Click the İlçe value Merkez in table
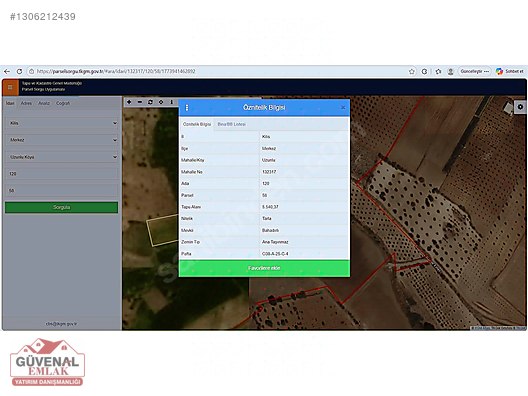 (x=269, y=148)
